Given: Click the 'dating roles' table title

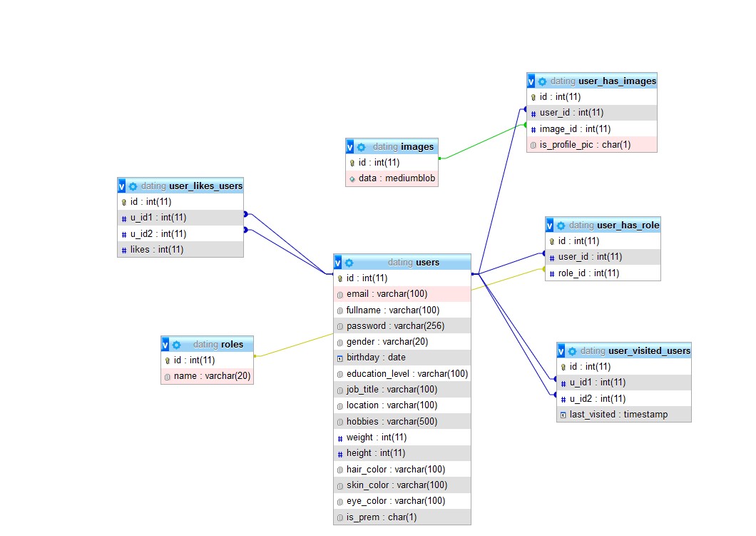Looking at the screenshot, I should (x=218, y=345).
